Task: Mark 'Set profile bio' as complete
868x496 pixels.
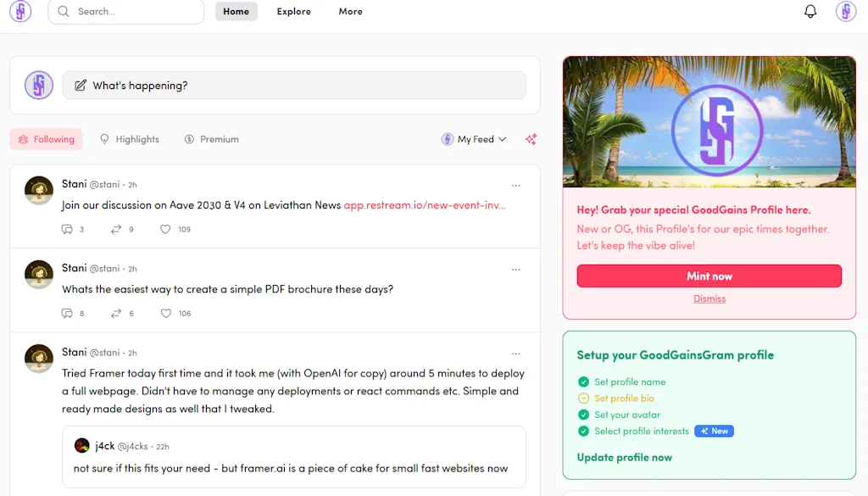Action: 583,398
